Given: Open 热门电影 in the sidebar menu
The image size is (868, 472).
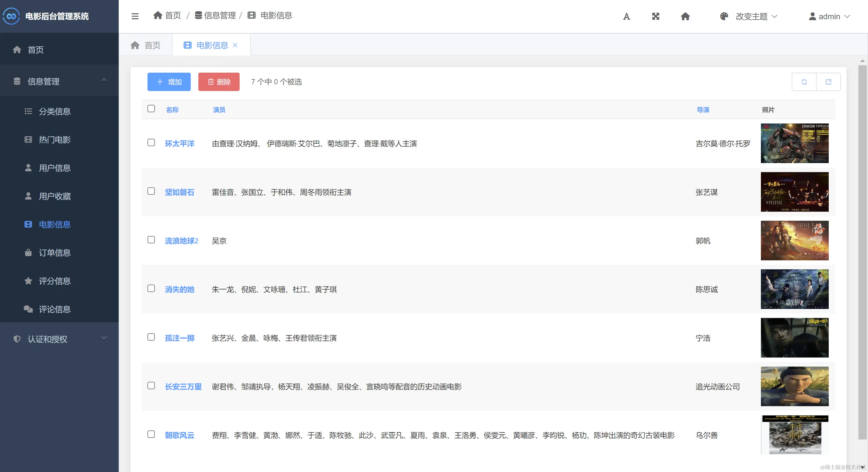Looking at the screenshot, I should pos(54,140).
